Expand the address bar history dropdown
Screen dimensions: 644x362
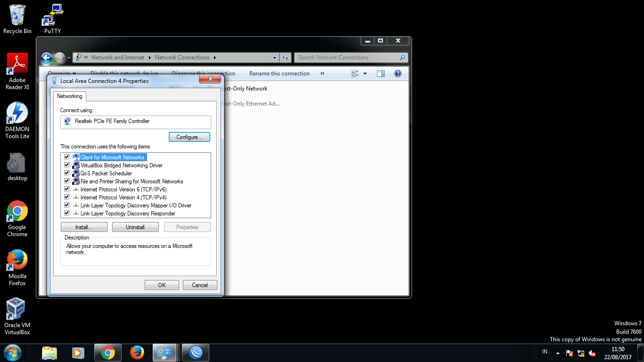274,57
